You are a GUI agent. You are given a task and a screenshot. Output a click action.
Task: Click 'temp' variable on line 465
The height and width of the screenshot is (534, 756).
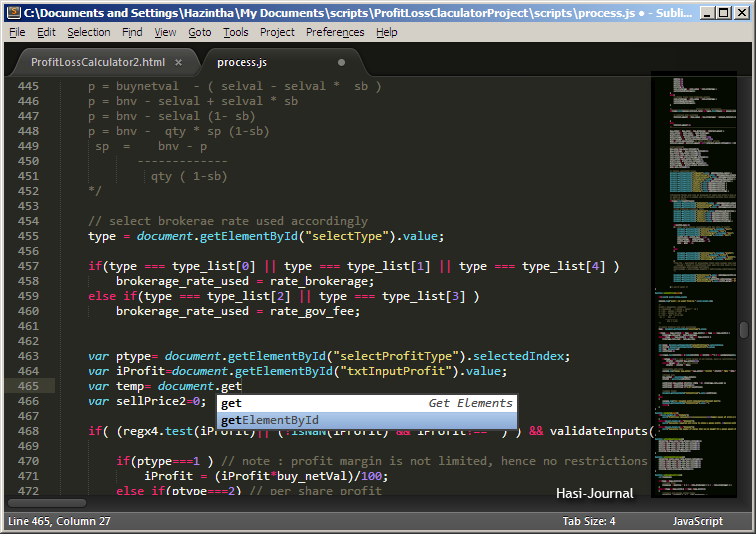(x=130, y=386)
